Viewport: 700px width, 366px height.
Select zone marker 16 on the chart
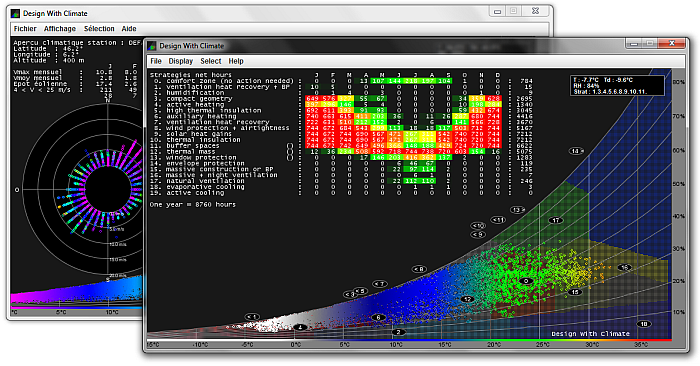[x=625, y=267]
